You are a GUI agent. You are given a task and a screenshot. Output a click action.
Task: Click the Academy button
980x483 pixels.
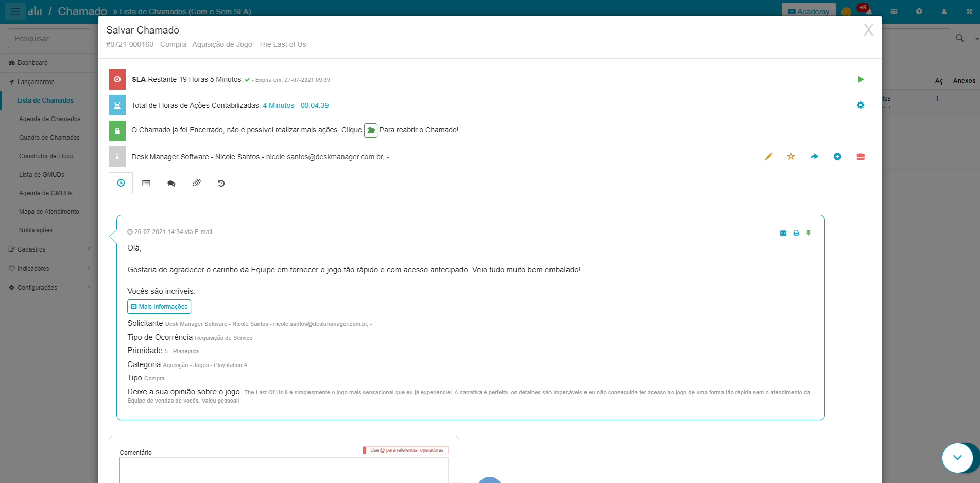pyautogui.click(x=808, y=11)
